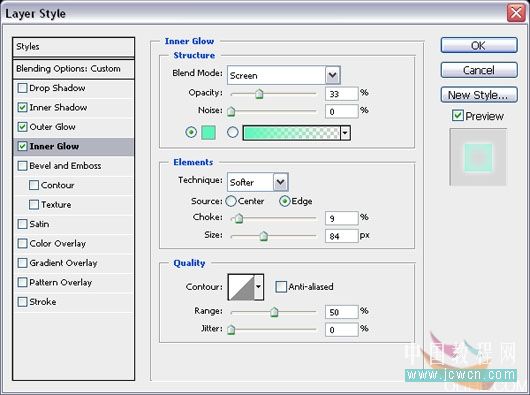Select the Inner Shadow style label
530x395 pixels.
[x=58, y=107]
